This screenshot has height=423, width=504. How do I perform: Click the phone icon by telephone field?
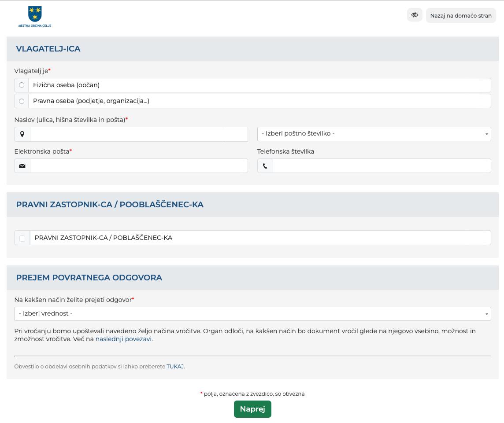click(265, 166)
